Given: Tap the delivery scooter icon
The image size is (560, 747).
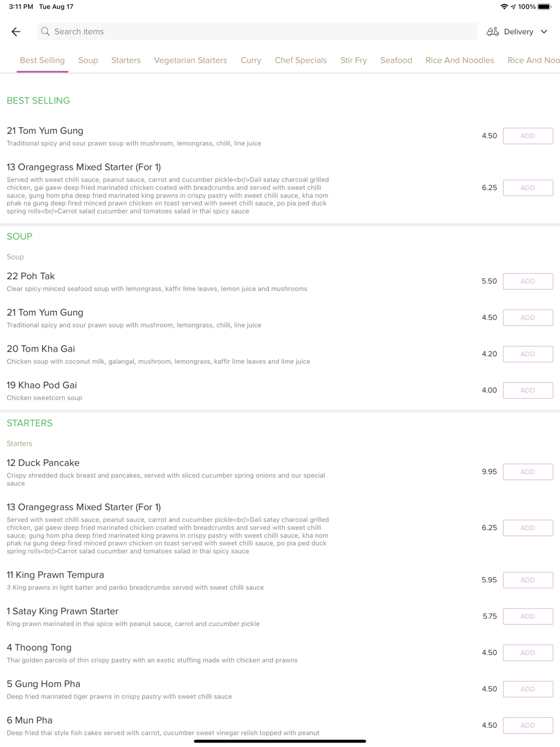Looking at the screenshot, I should tap(492, 32).
